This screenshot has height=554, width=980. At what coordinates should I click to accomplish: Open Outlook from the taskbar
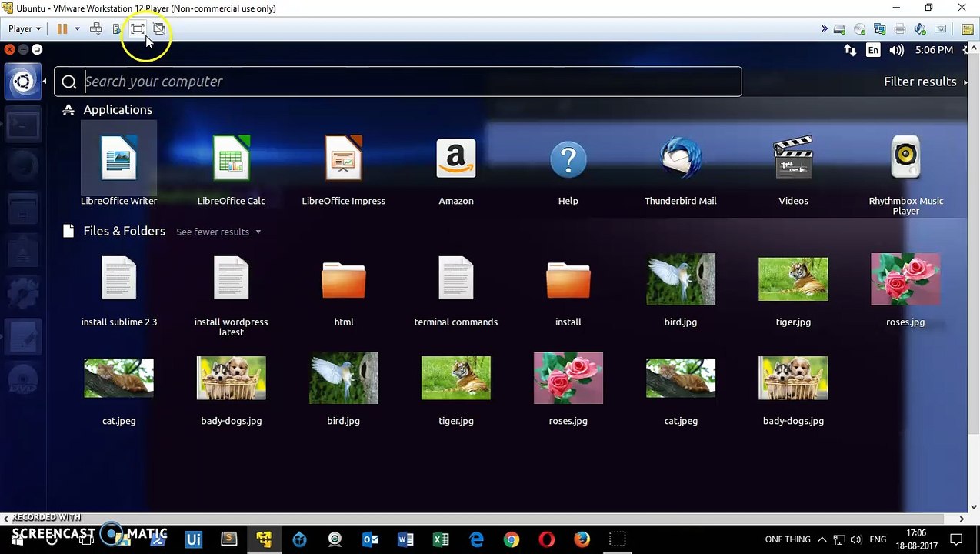370,539
